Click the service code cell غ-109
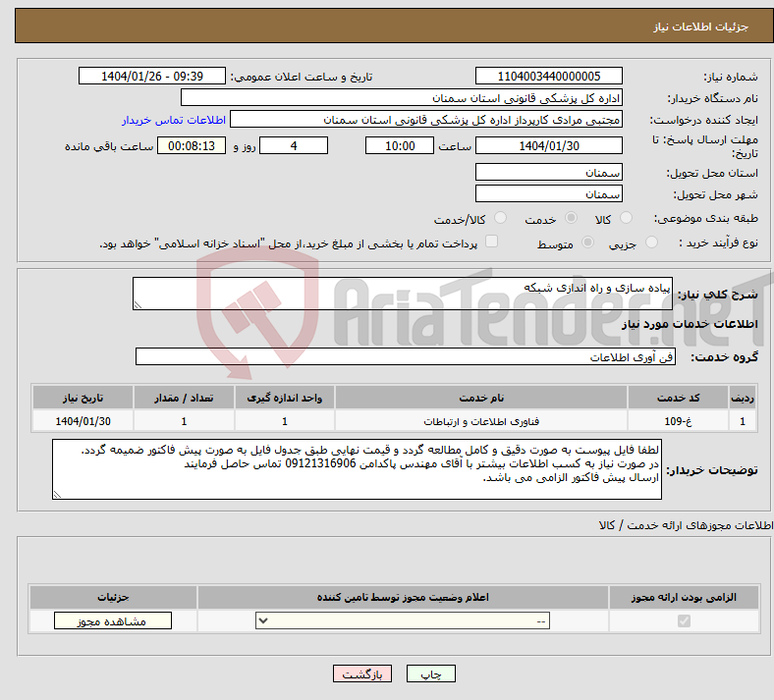This screenshot has height=700, width=774. click(679, 421)
